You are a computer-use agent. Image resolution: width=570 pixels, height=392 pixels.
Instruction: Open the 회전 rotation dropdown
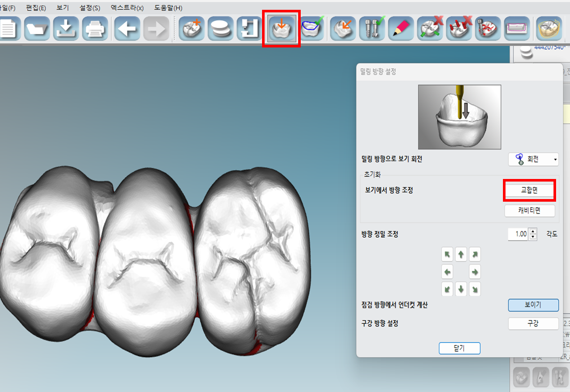pos(533,159)
